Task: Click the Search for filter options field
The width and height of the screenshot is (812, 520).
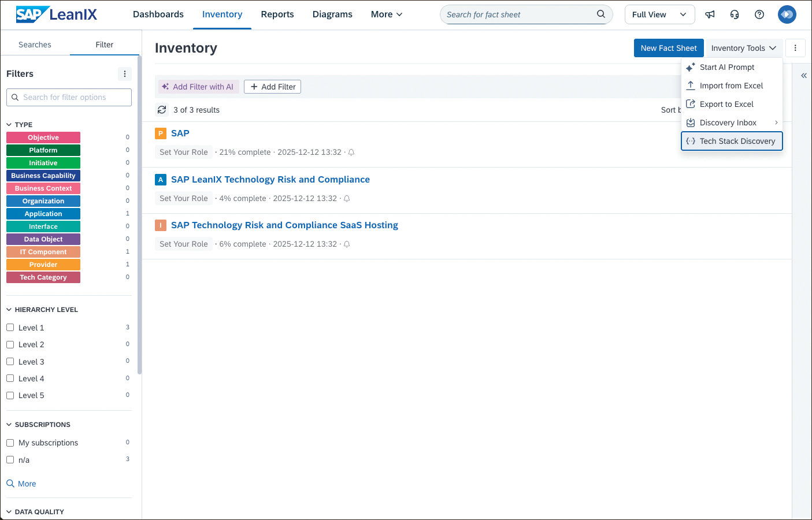Action: tap(69, 97)
